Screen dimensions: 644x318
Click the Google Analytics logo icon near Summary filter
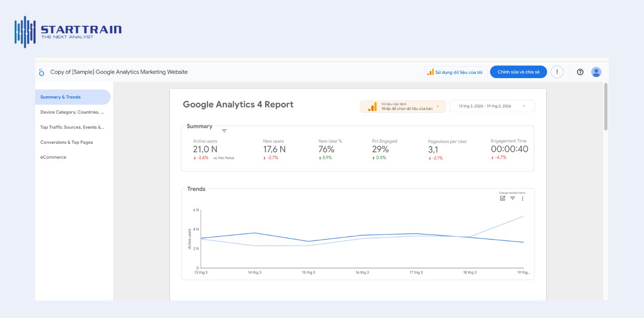pyautogui.click(x=371, y=106)
